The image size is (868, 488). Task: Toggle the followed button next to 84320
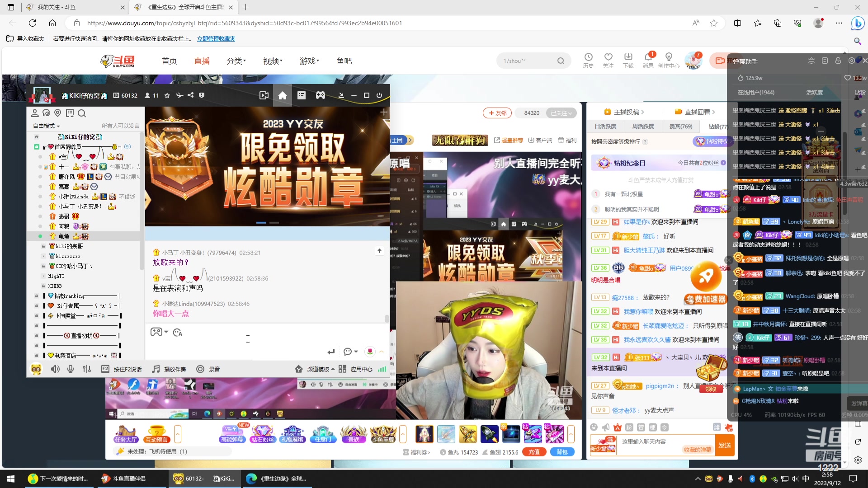(561, 113)
